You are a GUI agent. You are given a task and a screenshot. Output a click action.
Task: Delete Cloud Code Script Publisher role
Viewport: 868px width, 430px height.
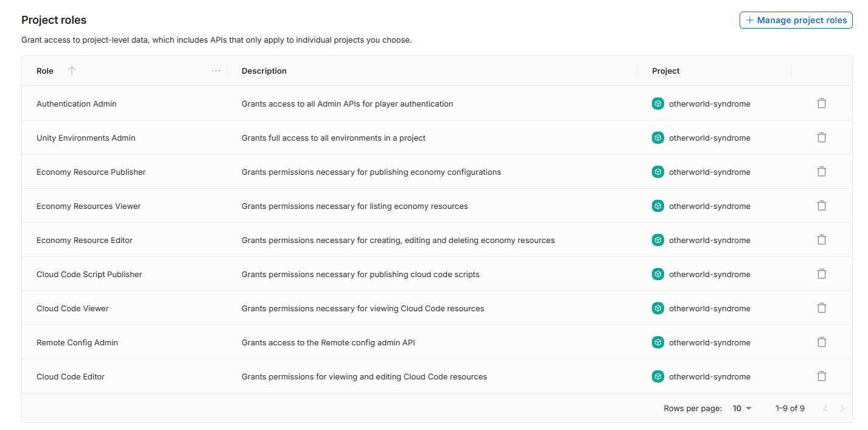click(x=821, y=274)
